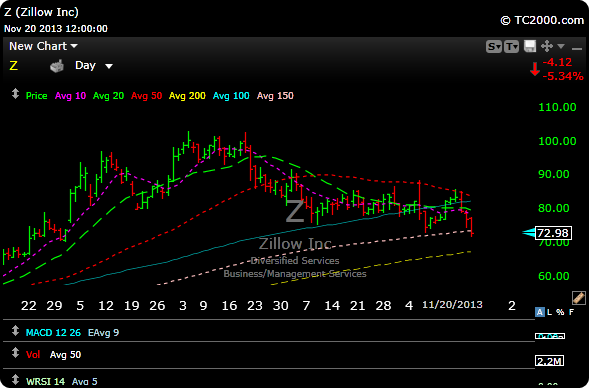Screen dimensions: 589x388
Task: Click the minimize dash at top right
Action: [x=577, y=48]
